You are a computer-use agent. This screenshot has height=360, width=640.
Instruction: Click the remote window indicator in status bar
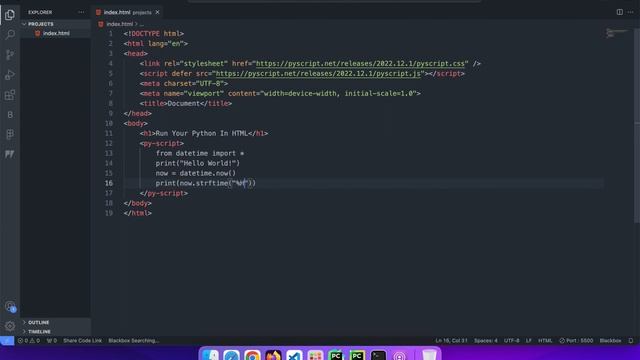tap(7, 340)
